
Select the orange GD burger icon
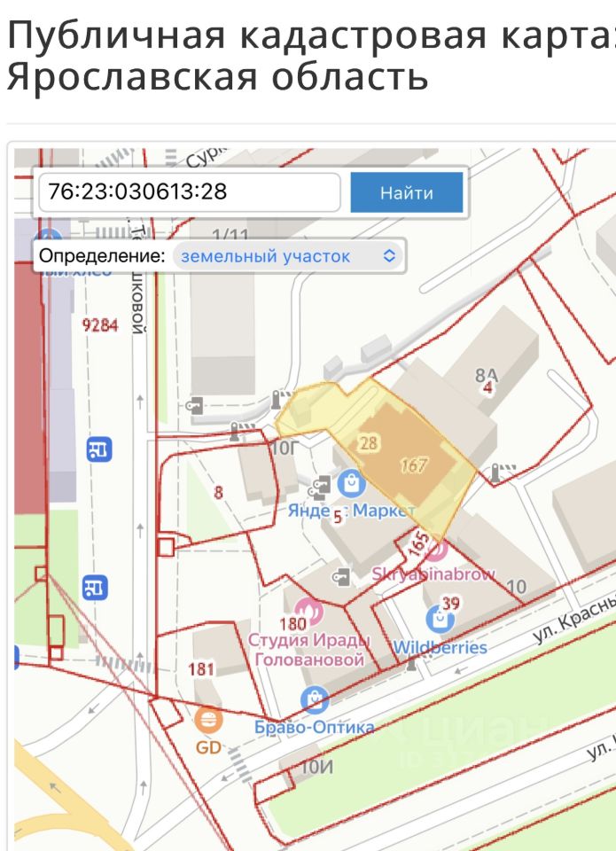(x=208, y=721)
